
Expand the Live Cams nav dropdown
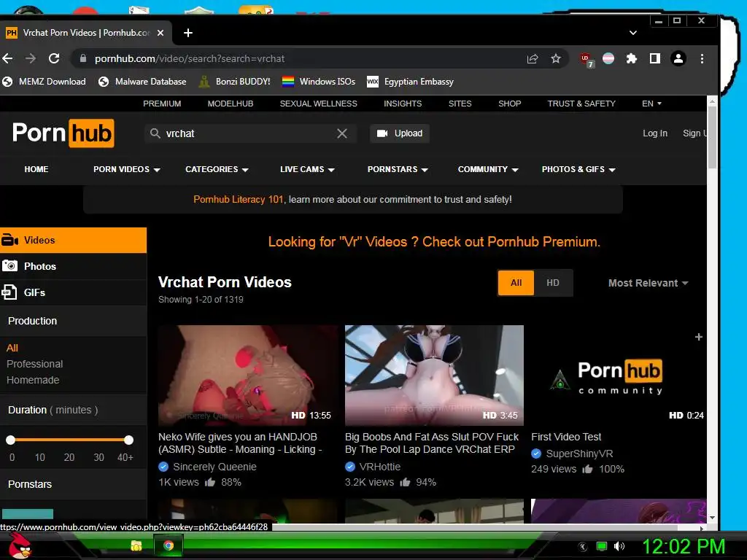[x=307, y=169]
